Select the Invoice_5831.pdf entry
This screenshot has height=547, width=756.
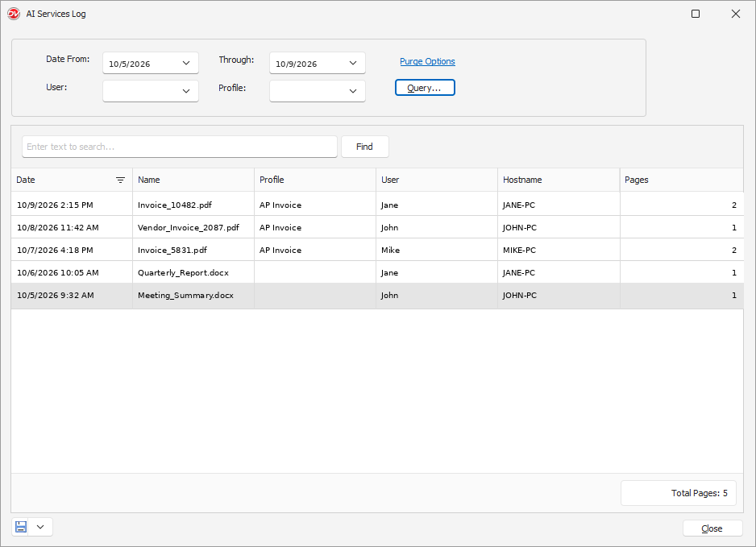click(377, 250)
